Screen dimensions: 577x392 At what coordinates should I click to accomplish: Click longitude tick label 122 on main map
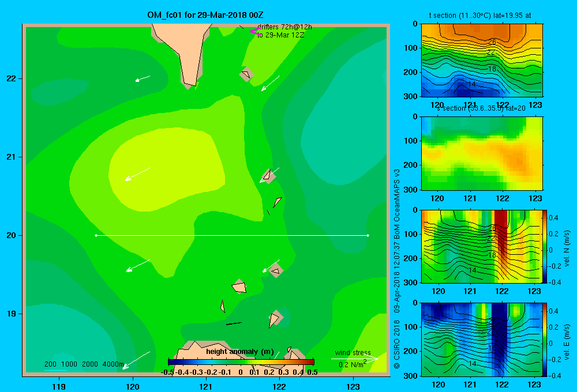(x=279, y=386)
